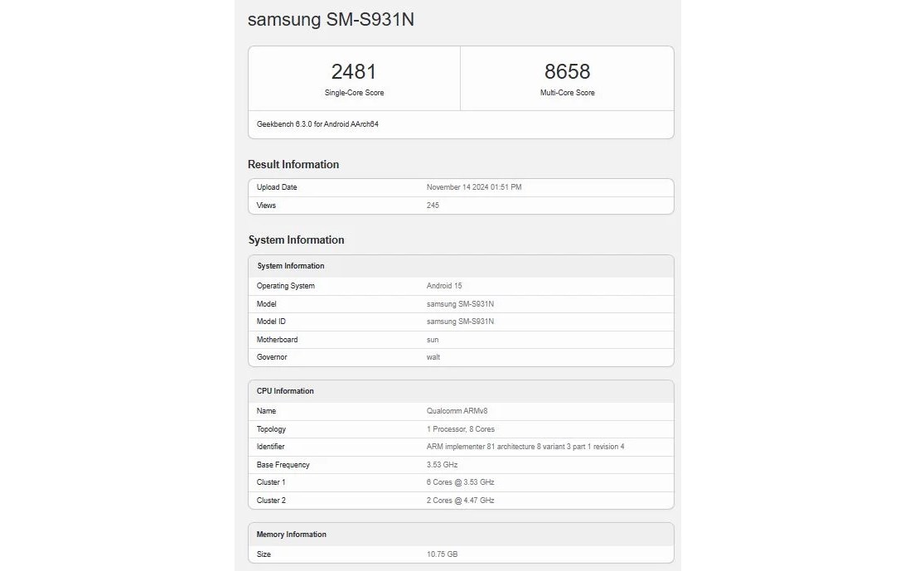Select the 8658 multi-core score value

coord(567,71)
